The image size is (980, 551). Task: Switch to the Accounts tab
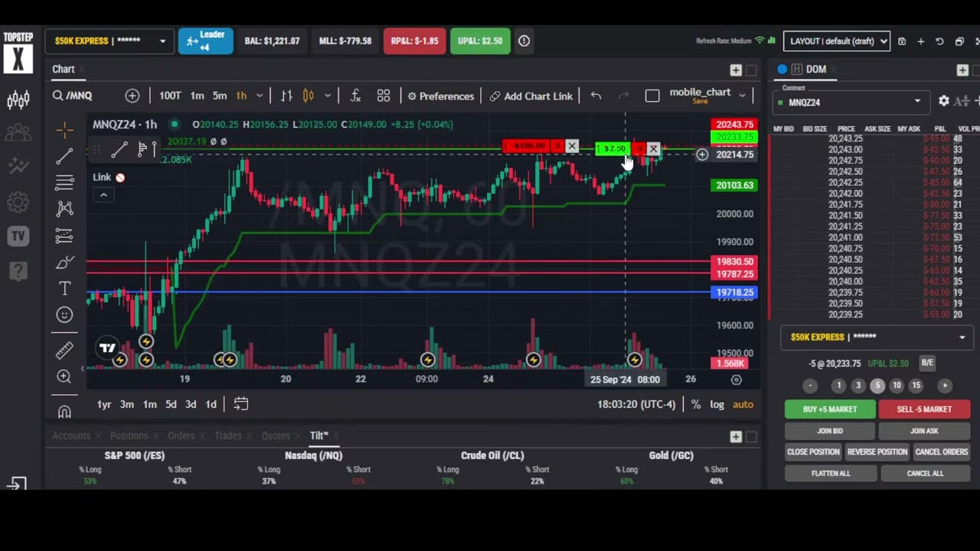[x=71, y=435]
